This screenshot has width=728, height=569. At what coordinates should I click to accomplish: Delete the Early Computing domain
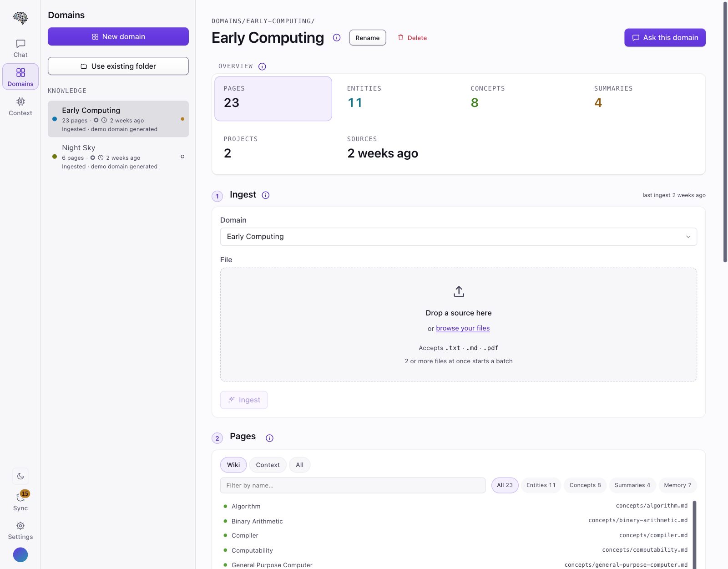(x=412, y=38)
